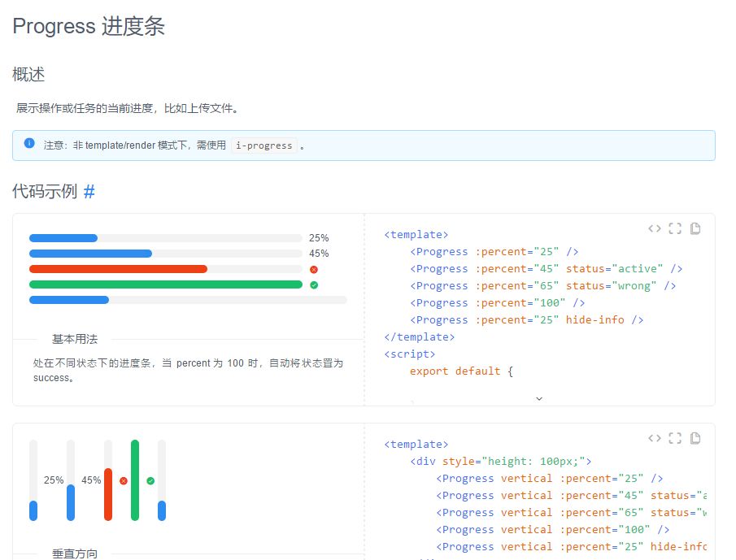Image resolution: width=736 pixels, height=560 pixels.
Task: Click the 45% active horizontal progress bar
Action: coord(166,254)
